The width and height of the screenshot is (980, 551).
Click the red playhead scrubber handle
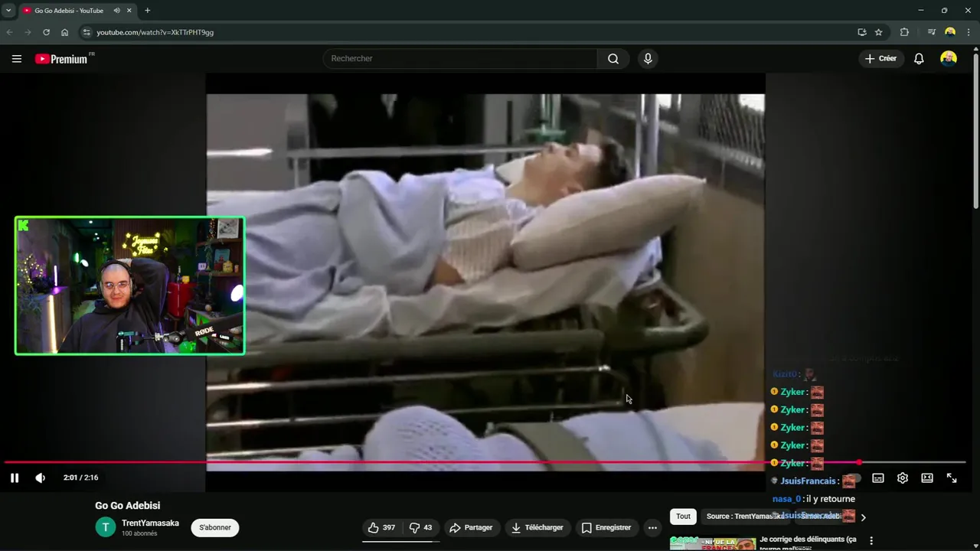click(859, 462)
